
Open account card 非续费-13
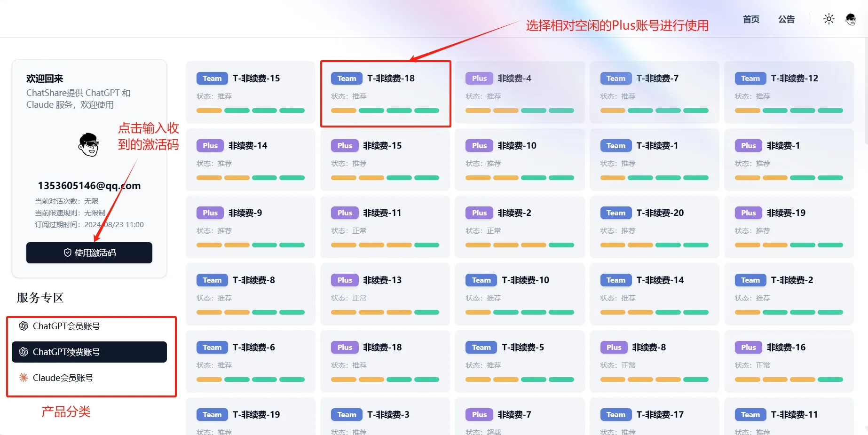[385, 294]
